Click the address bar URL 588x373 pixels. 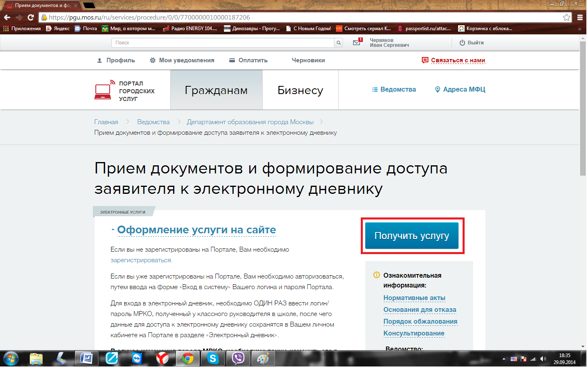[150, 18]
